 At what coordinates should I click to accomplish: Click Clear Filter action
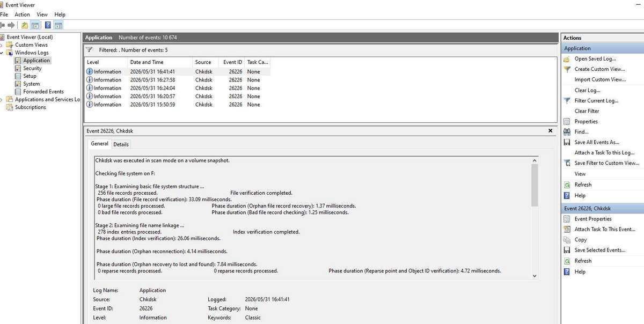[x=587, y=111]
